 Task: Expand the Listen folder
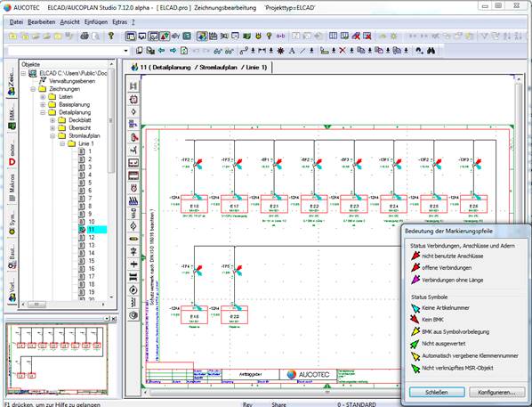coord(43,97)
